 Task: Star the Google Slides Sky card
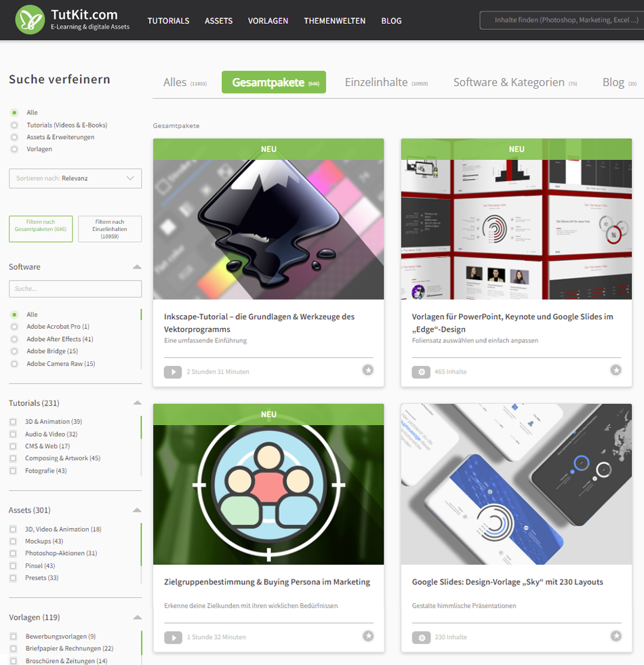pos(616,636)
